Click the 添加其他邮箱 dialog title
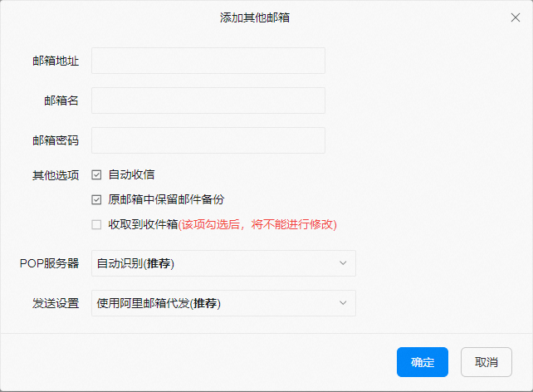 266,17
